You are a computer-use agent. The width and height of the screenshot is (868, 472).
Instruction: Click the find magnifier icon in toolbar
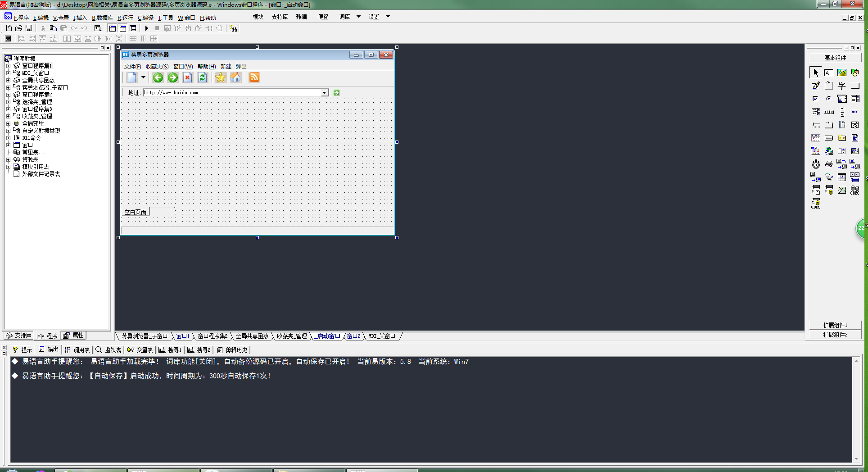point(98,28)
